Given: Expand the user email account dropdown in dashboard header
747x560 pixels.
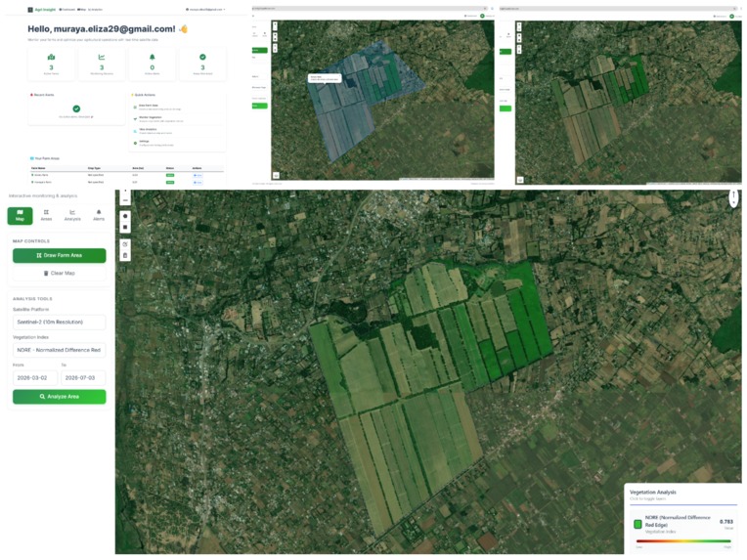Looking at the screenshot, I should click(x=205, y=10).
